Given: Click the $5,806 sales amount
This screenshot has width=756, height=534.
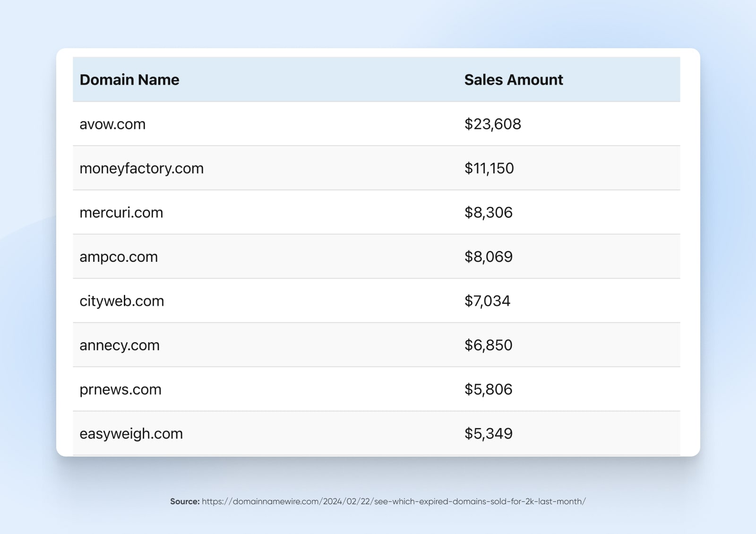Looking at the screenshot, I should tap(489, 389).
